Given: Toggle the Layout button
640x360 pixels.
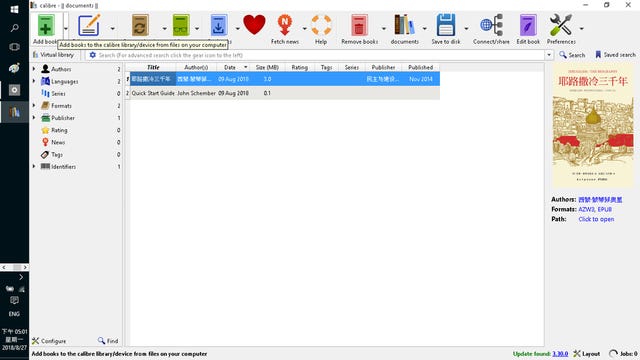Looking at the screenshot, I should coord(587,353).
